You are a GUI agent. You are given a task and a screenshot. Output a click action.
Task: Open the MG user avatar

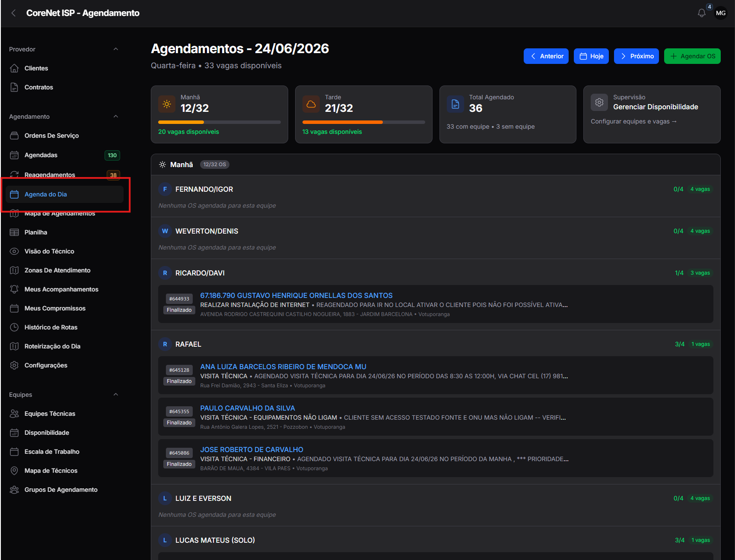point(721,13)
